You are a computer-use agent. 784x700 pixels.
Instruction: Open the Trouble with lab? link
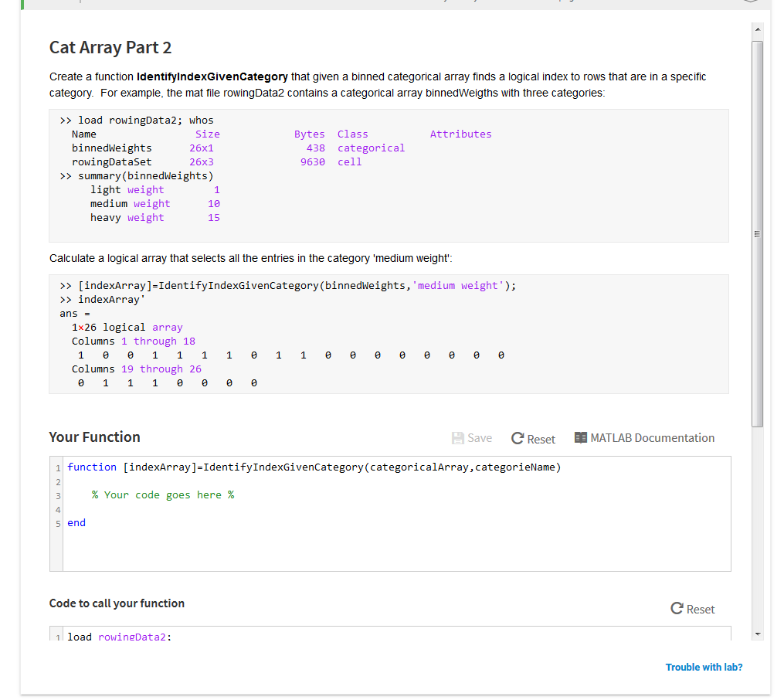704,668
